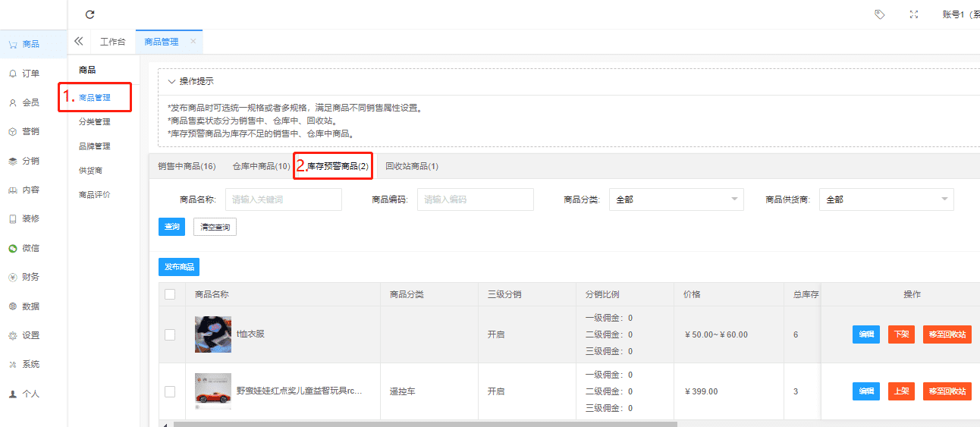Toggle fullscreen with the expand icon

pyautogui.click(x=914, y=14)
